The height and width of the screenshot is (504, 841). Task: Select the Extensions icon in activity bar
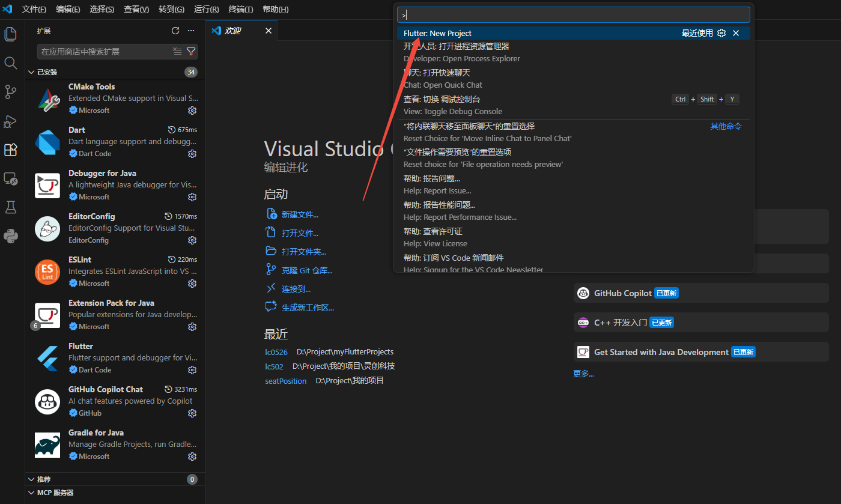pyautogui.click(x=10, y=150)
